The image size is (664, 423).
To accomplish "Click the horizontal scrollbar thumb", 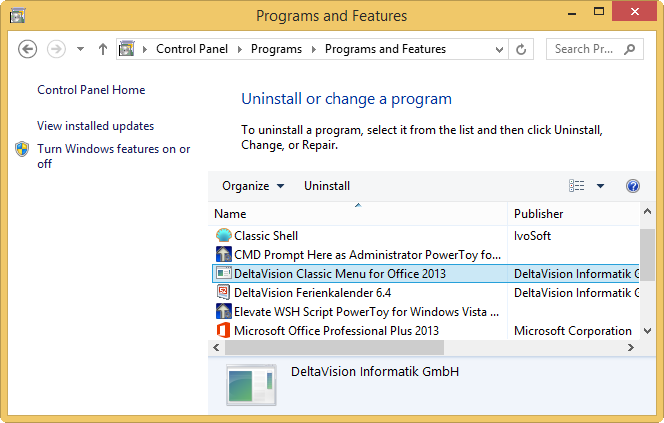I will pyautogui.click(x=335, y=348).
